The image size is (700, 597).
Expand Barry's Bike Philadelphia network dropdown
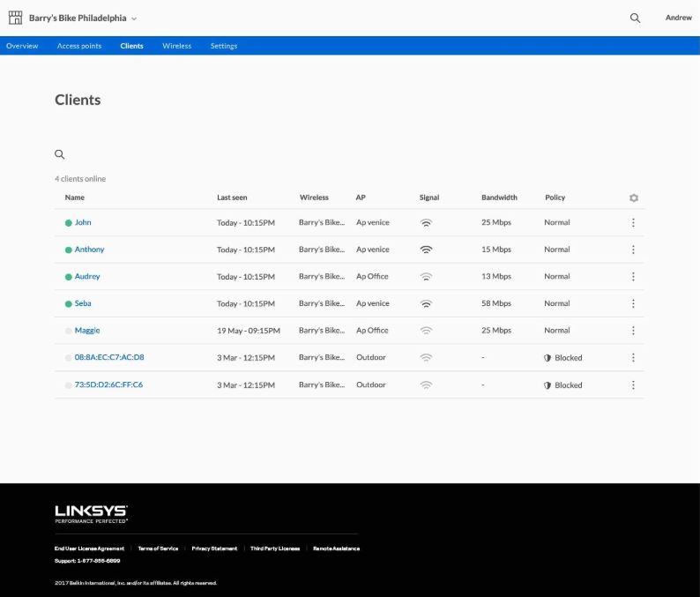(x=134, y=19)
